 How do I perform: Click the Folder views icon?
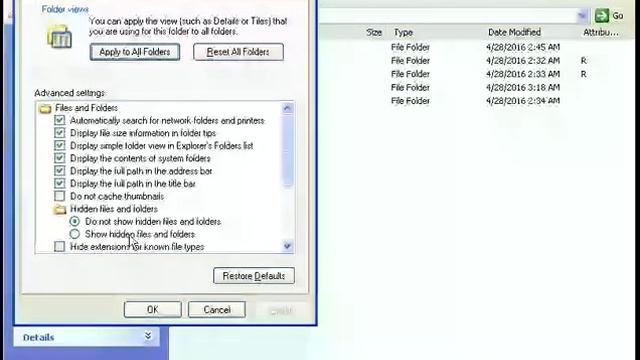coord(60,36)
